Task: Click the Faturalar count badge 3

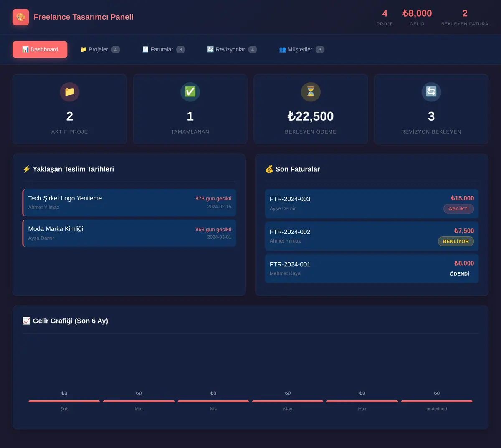Action: pos(180,50)
